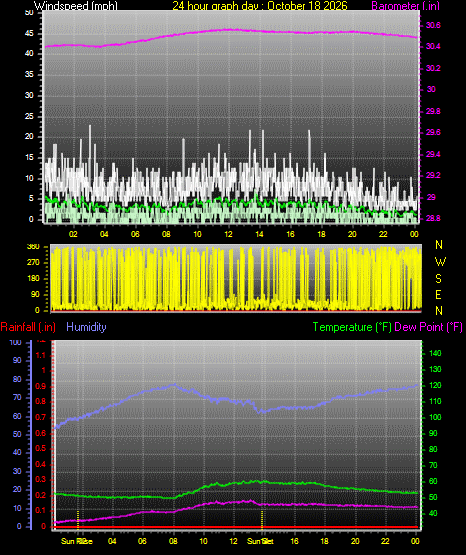The image size is (466, 555).
Task: Click the 90 wind direction degree label
Action: pos(35,294)
